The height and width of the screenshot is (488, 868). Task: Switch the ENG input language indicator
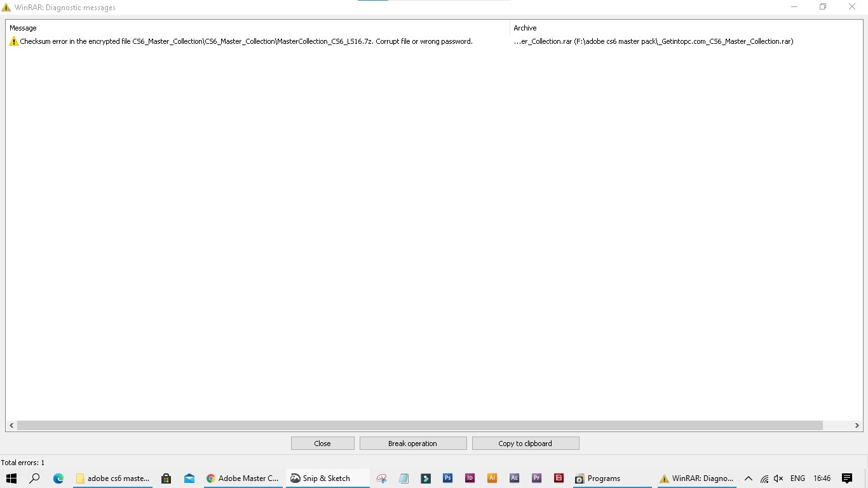click(797, 478)
